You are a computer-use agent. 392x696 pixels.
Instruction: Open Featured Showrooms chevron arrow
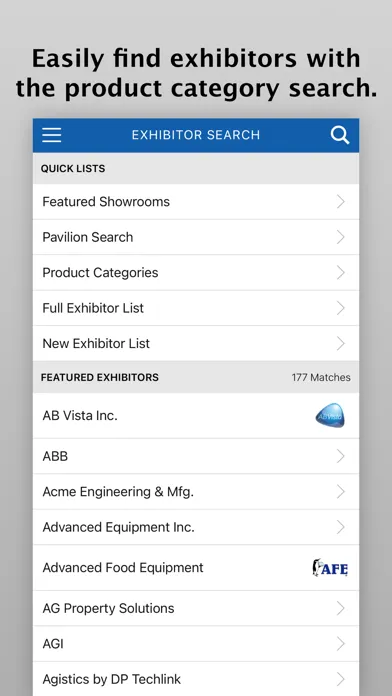pyautogui.click(x=341, y=202)
